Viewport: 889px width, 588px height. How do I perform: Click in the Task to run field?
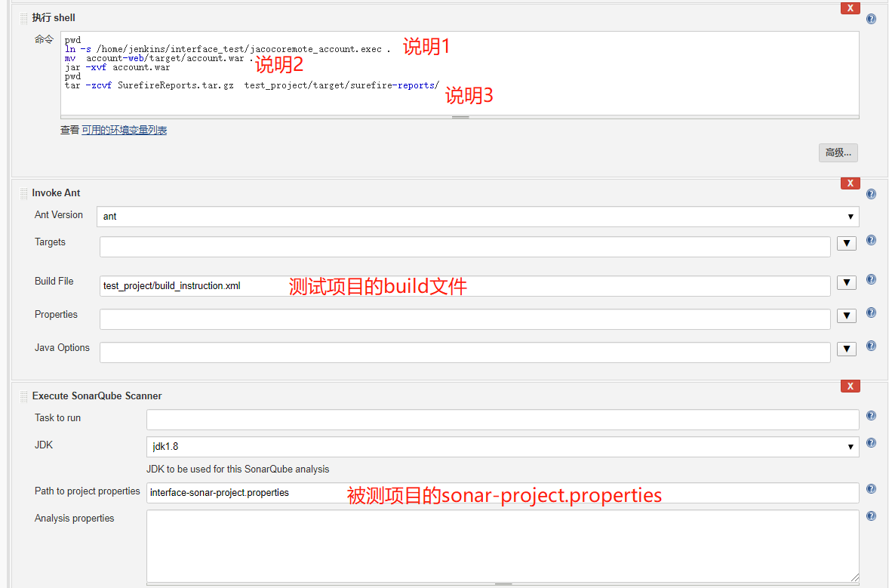498,419
